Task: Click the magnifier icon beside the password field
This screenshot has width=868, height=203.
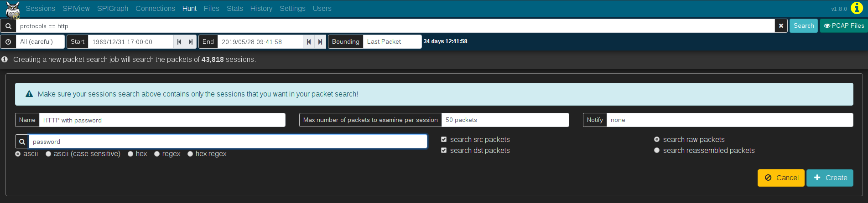Action: pyautogui.click(x=22, y=142)
